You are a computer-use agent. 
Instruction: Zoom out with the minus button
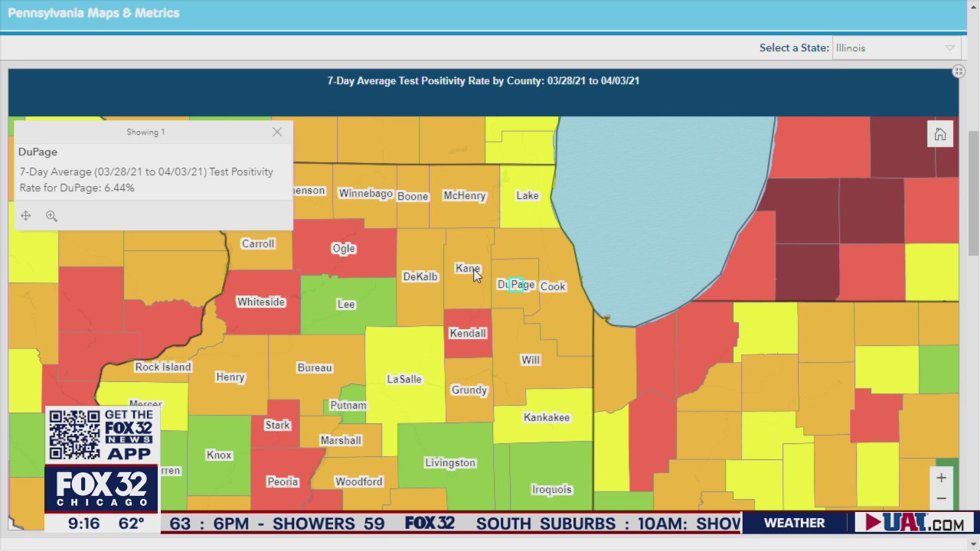(941, 498)
